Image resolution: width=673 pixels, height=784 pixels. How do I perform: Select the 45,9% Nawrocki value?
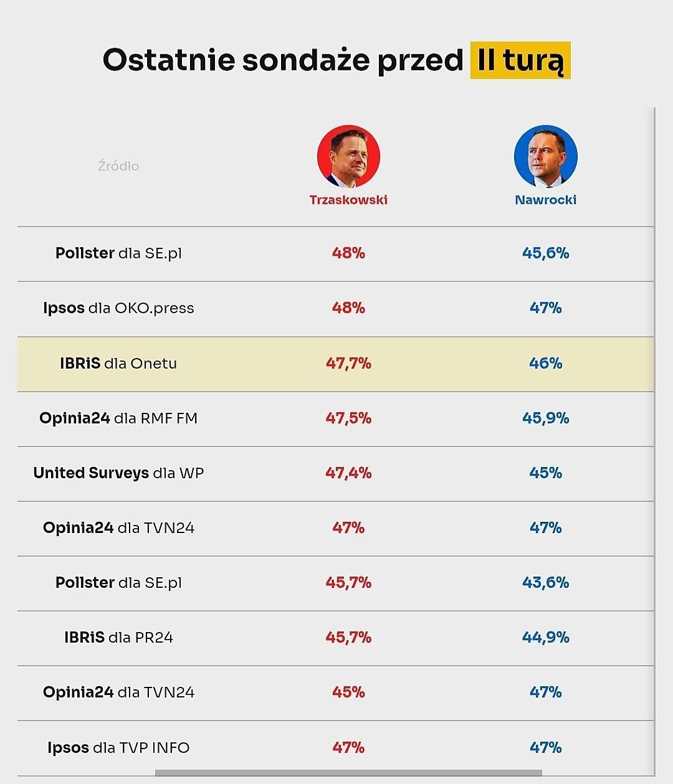(x=545, y=418)
